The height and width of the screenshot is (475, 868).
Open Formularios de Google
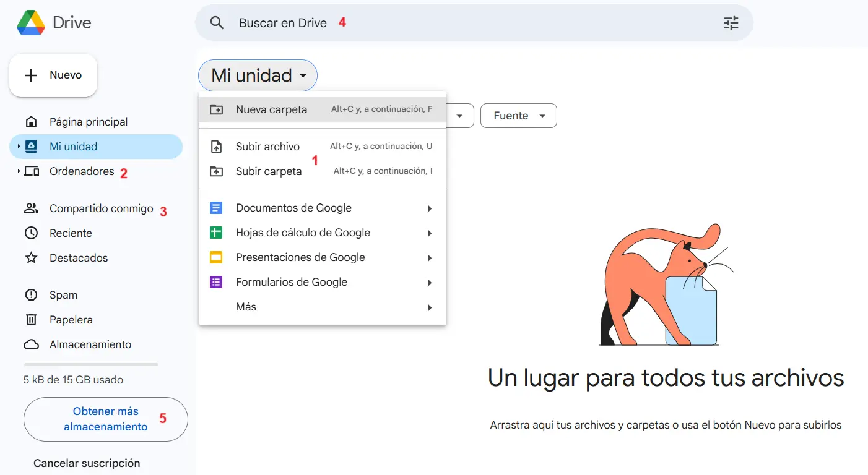point(291,282)
